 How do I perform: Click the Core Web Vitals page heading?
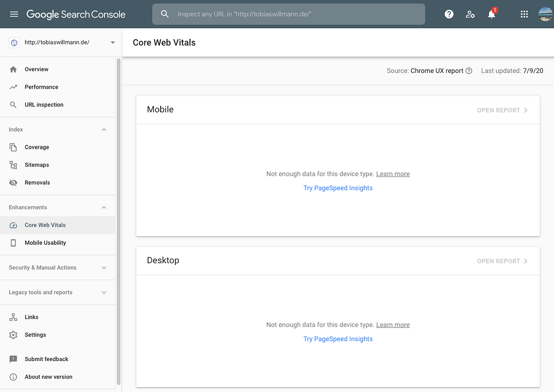[164, 42]
